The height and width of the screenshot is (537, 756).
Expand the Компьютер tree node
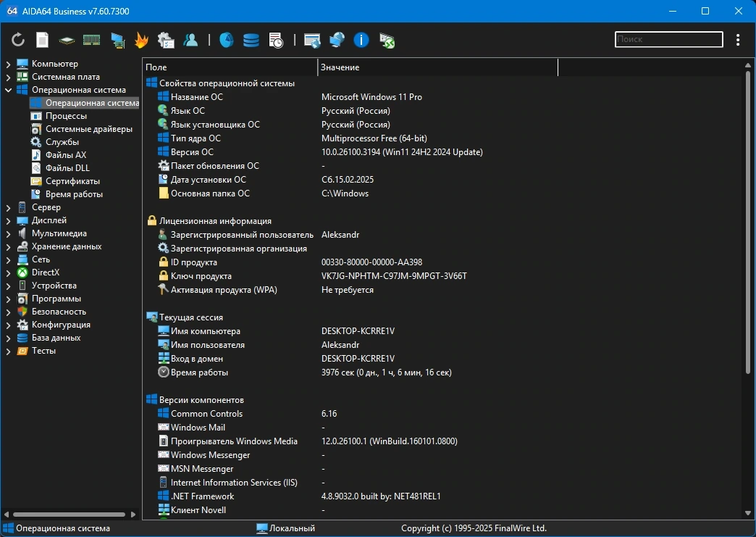pyautogui.click(x=8, y=64)
